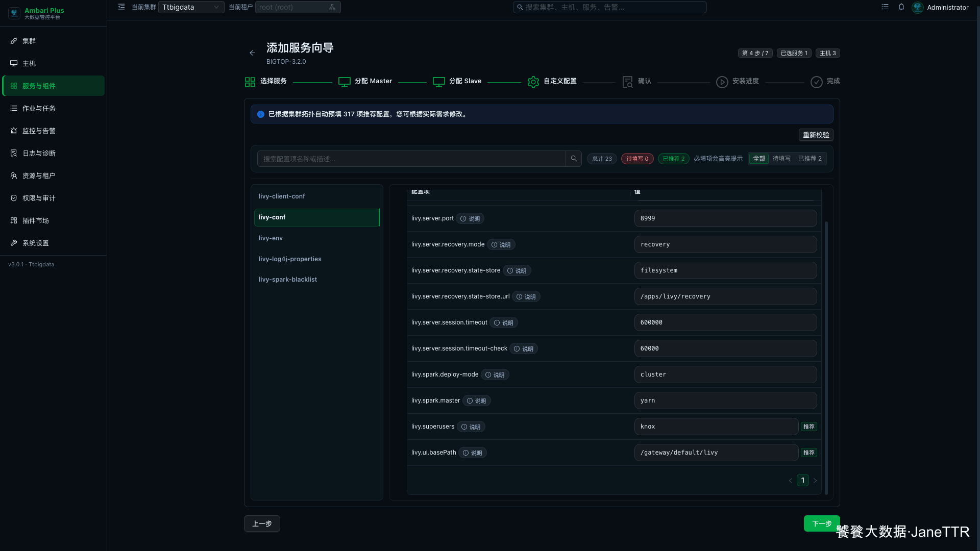Screen dimensions: 980x551
Task: Show 说明 for livy.server.recovery.mode
Action: [501, 245]
